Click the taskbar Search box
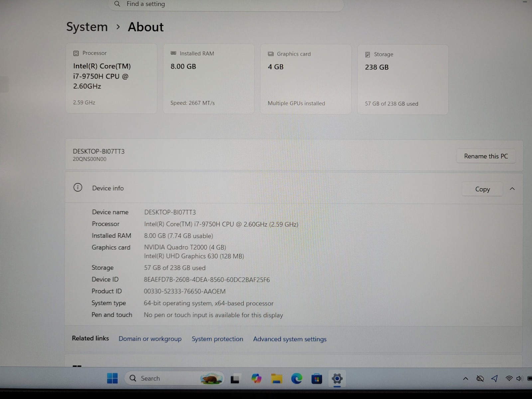The image size is (532, 399). [x=174, y=378]
